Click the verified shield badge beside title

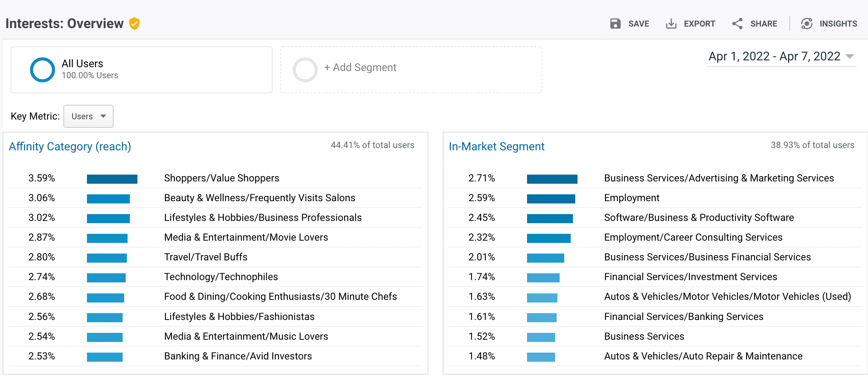click(x=134, y=24)
